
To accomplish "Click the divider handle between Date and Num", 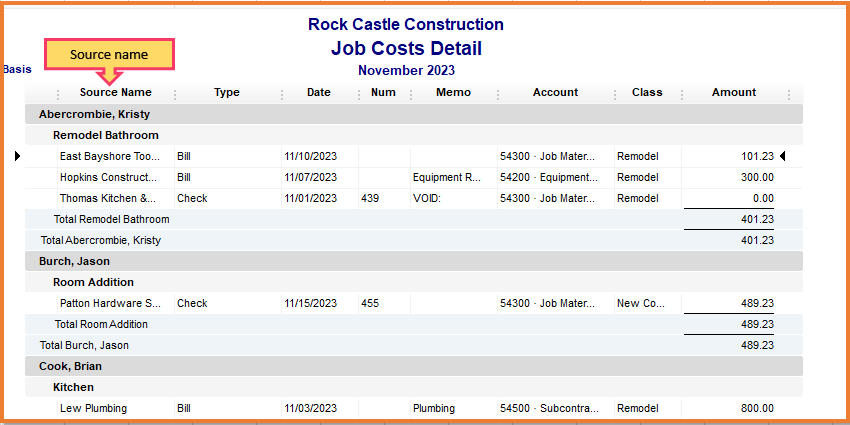I will click(x=359, y=93).
